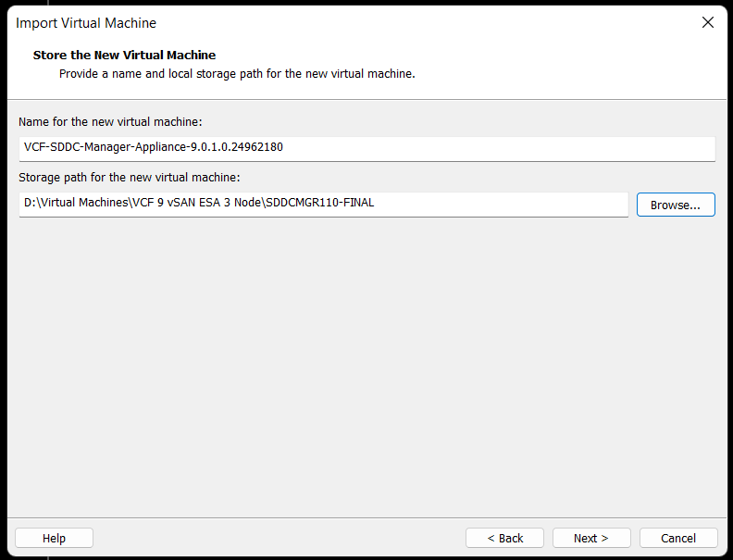
Task: Open Help for the import wizard
Action: coord(54,538)
